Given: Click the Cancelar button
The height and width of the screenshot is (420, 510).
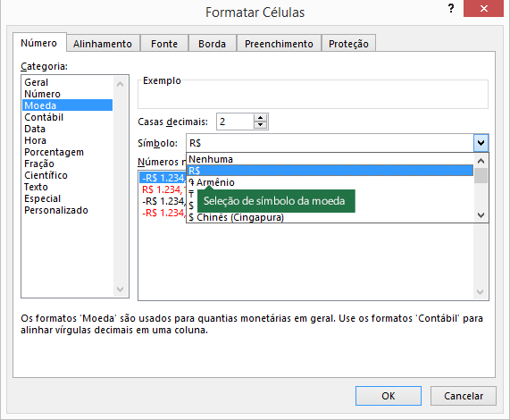Looking at the screenshot, I should tap(464, 396).
